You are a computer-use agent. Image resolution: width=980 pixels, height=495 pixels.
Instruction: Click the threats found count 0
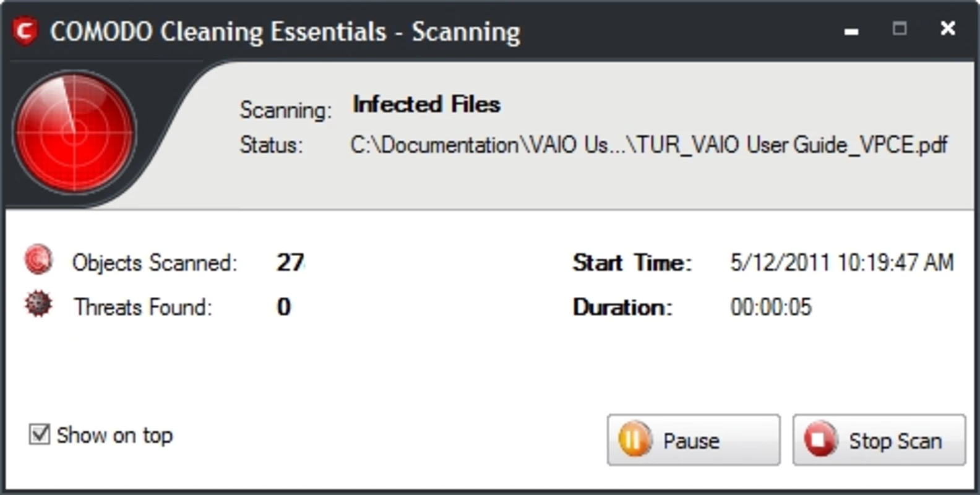point(283,307)
